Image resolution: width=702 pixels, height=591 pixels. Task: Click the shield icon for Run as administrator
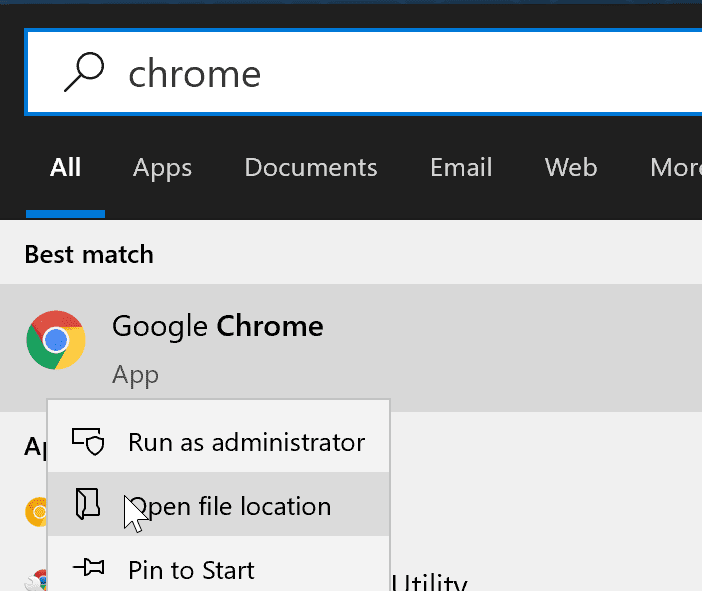point(89,442)
